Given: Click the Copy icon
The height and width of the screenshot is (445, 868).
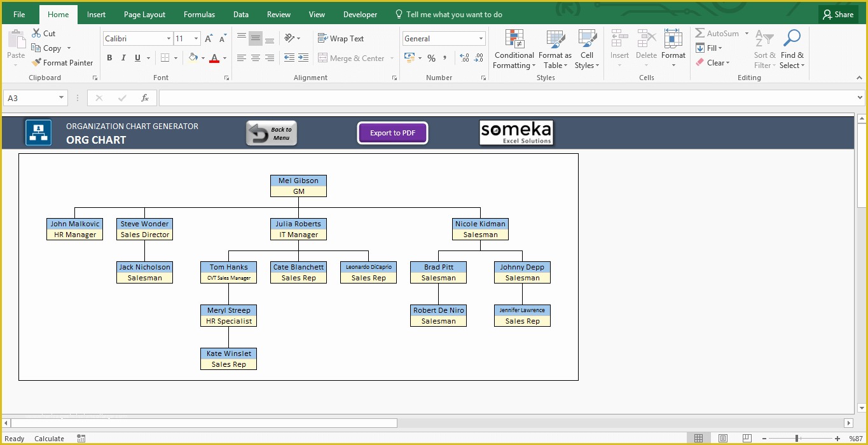Looking at the screenshot, I should [x=36, y=48].
